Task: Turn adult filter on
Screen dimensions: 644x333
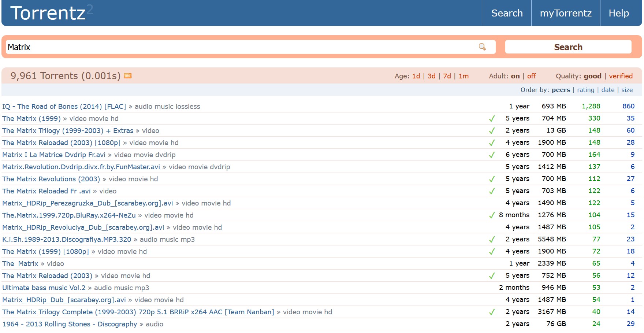Action: 515,76
